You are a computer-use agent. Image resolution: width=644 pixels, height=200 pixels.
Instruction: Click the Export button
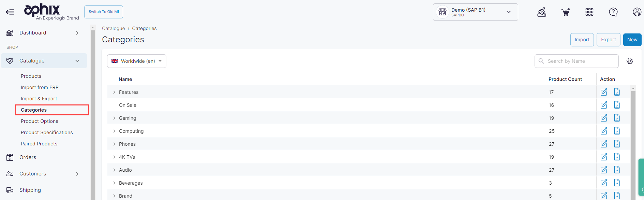click(608, 40)
